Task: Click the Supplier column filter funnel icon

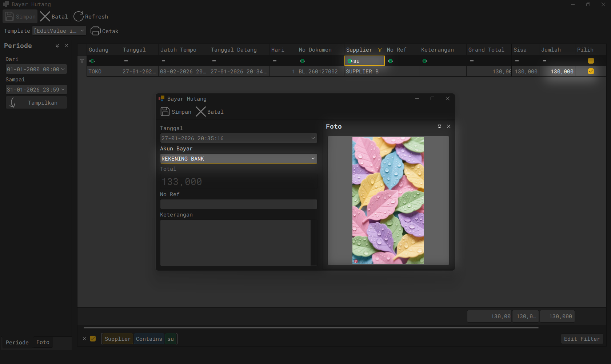Action: click(x=380, y=50)
